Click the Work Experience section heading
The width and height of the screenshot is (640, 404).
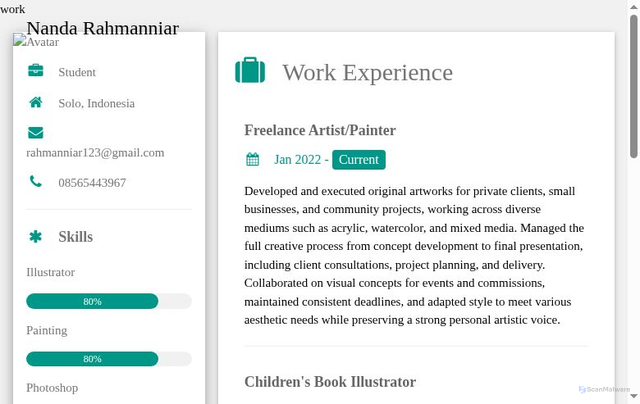click(x=367, y=72)
